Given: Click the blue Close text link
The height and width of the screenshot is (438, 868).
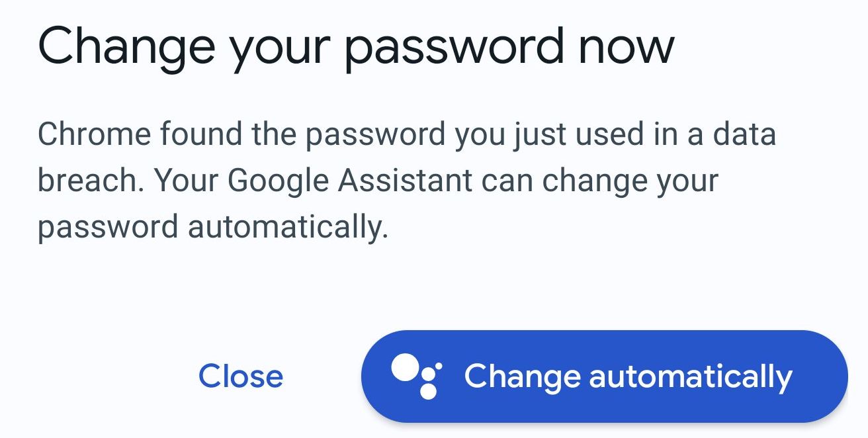Looking at the screenshot, I should pos(241,376).
